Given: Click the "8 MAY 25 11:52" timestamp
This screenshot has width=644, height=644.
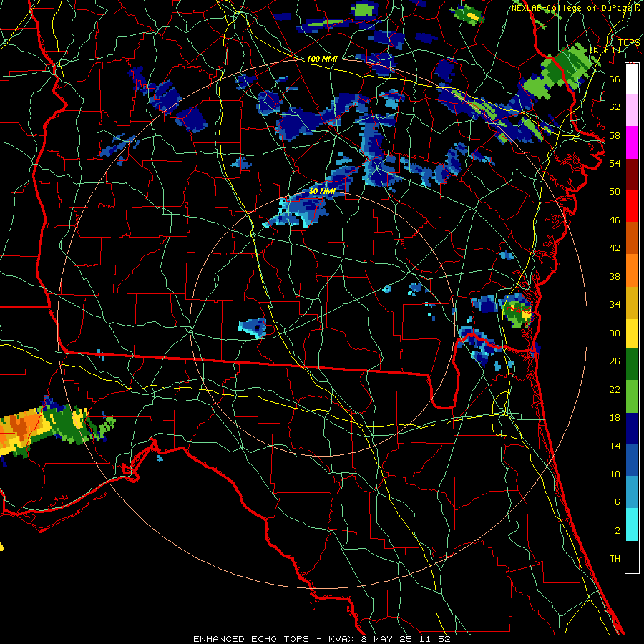Looking at the screenshot, I should [x=406, y=639].
